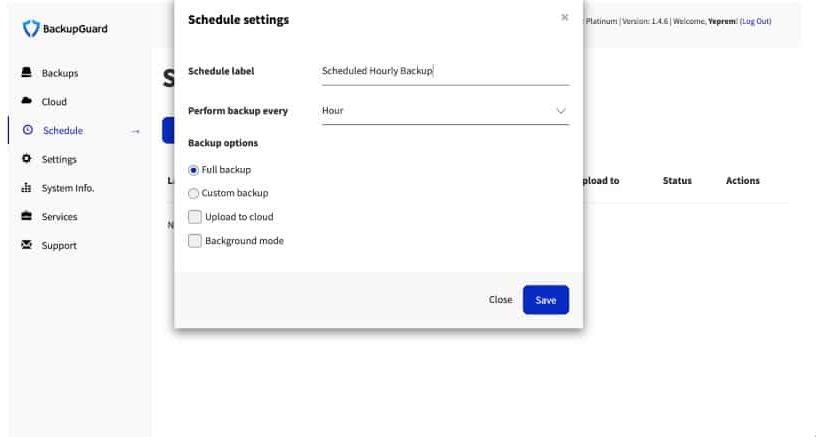The width and height of the screenshot is (816, 437).
Task: Select the Custom backup radio button
Action: tap(193, 193)
